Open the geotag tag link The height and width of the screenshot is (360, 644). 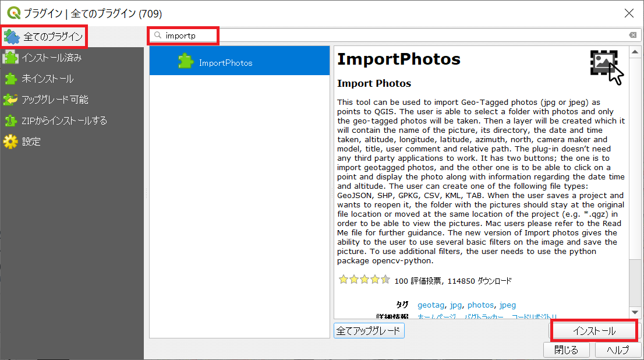coord(431,305)
